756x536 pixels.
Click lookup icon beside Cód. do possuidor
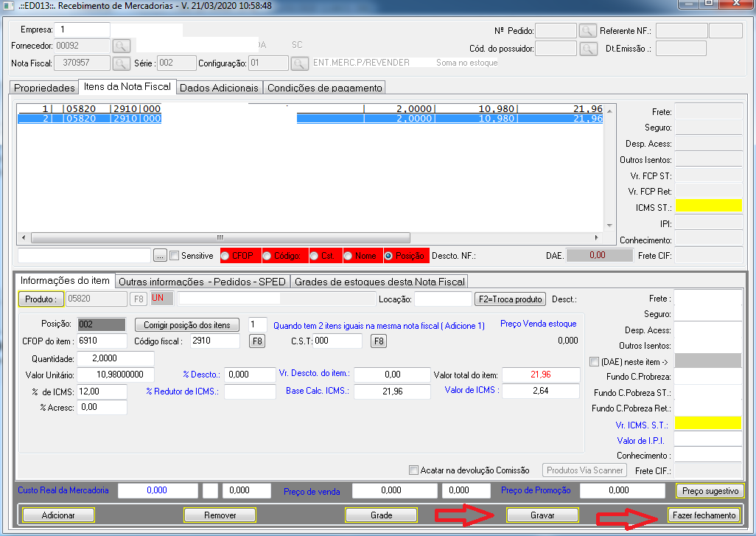(x=587, y=49)
